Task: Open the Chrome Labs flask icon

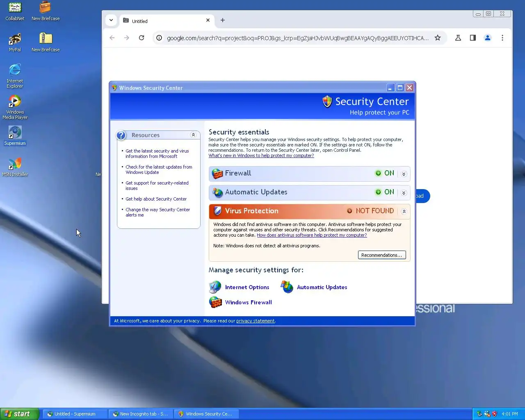Action: 458,38
